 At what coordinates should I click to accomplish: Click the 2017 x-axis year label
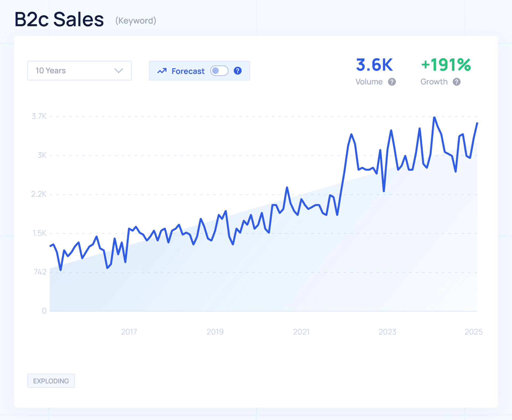tap(129, 332)
